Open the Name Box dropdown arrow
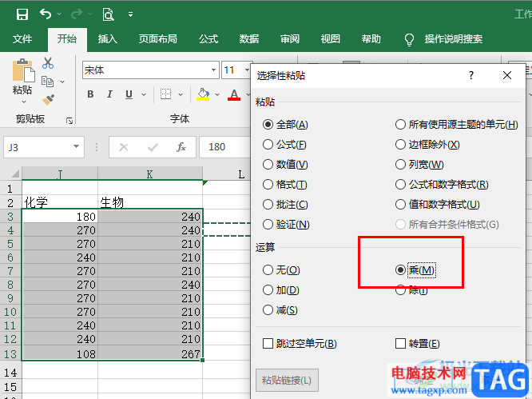Viewport: 532px width, 399px height. tap(77, 146)
